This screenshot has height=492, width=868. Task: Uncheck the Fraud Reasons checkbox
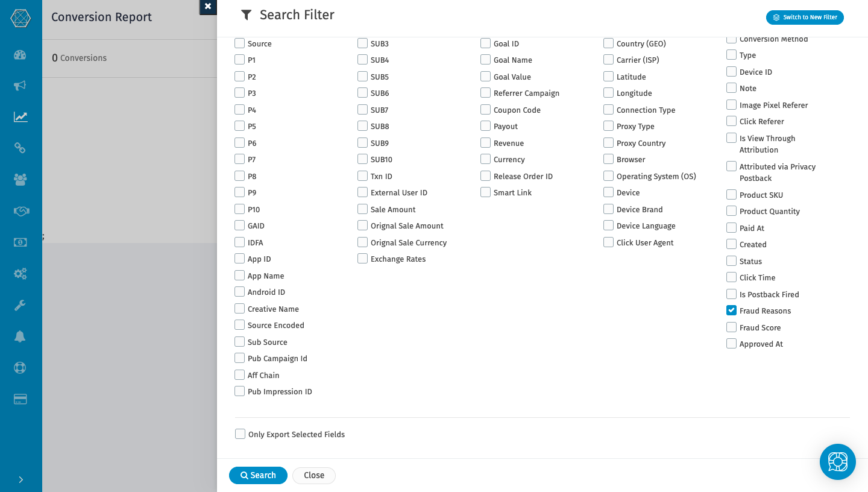click(x=731, y=311)
